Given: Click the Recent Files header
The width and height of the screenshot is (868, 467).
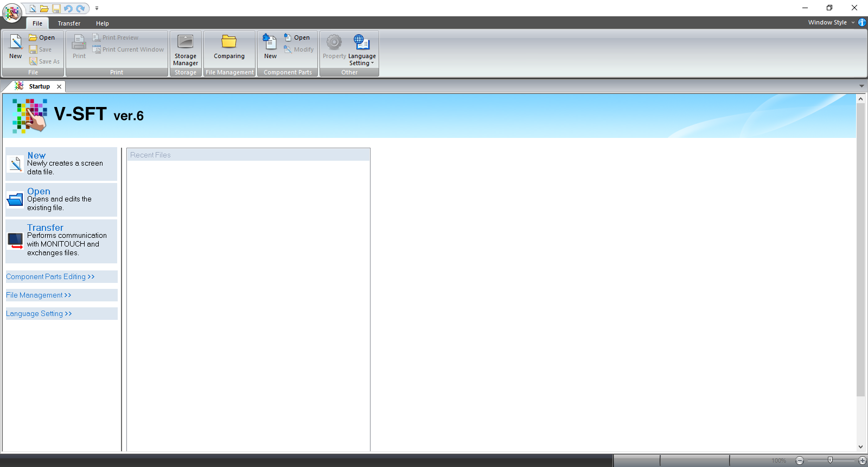Looking at the screenshot, I should [248, 155].
